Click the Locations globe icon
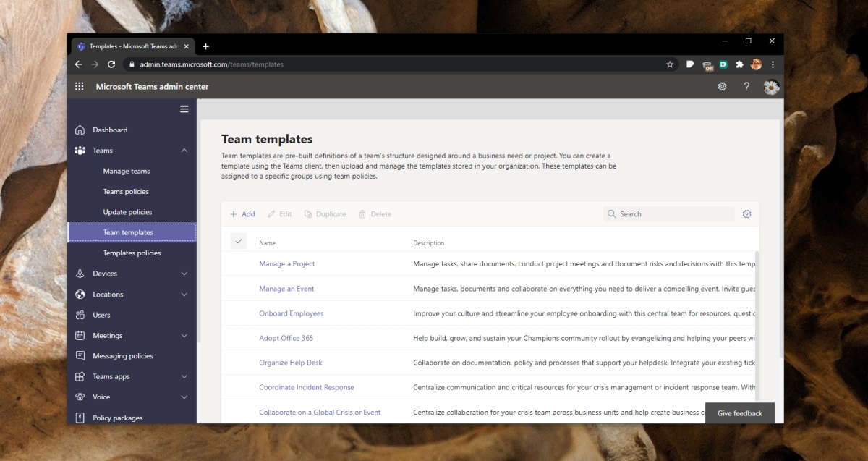The width and height of the screenshot is (868, 461). pyautogui.click(x=80, y=295)
